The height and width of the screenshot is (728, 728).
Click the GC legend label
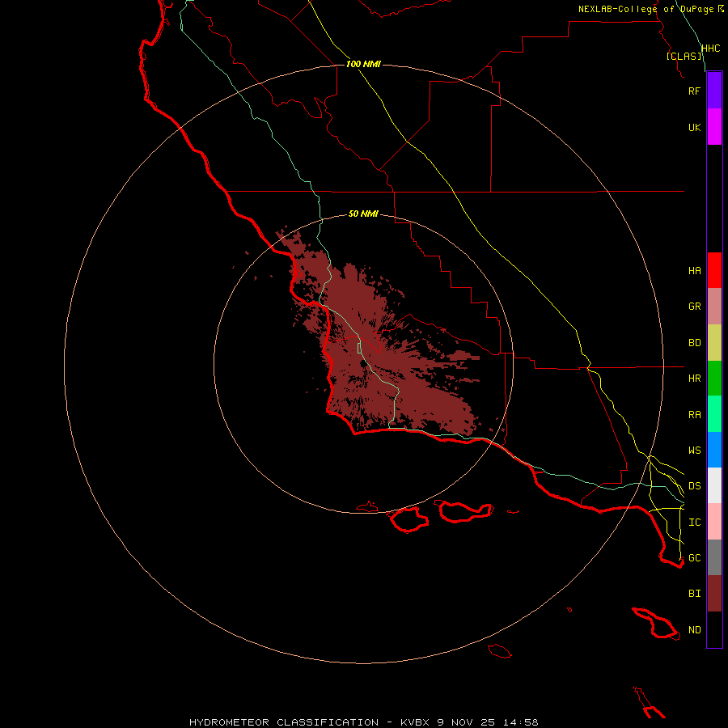[694, 557]
